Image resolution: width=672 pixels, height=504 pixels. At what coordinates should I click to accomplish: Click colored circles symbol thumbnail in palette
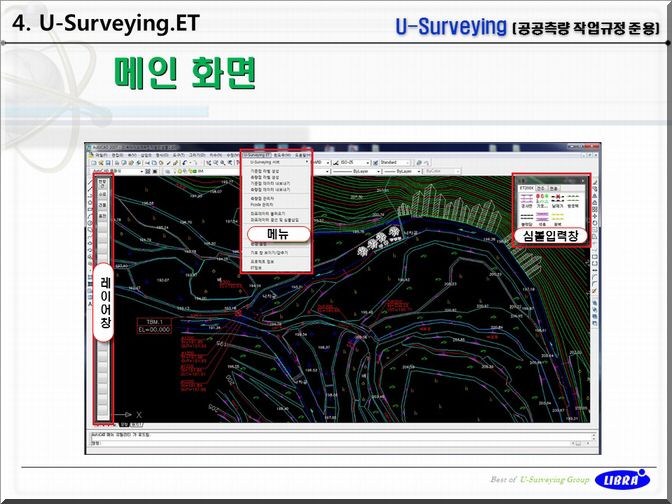(542, 198)
